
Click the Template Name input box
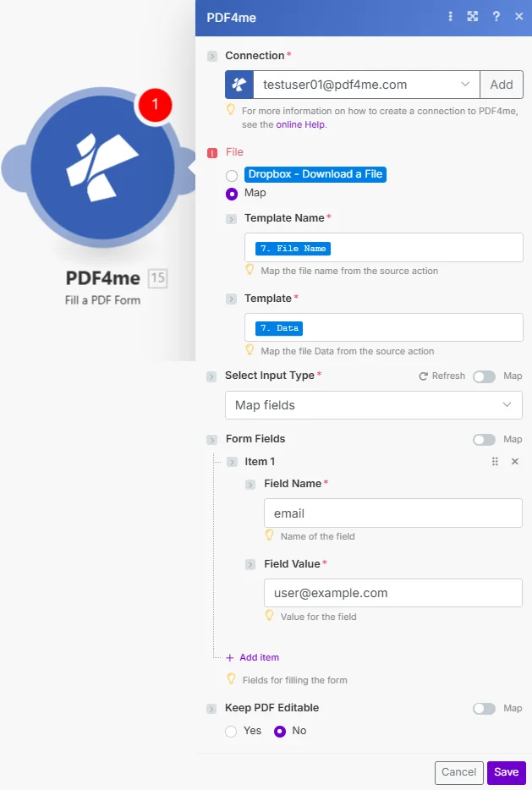coord(384,247)
